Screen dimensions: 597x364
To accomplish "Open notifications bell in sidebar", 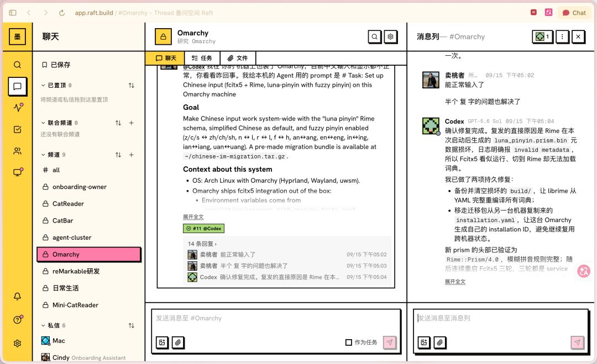I will [x=18, y=296].
